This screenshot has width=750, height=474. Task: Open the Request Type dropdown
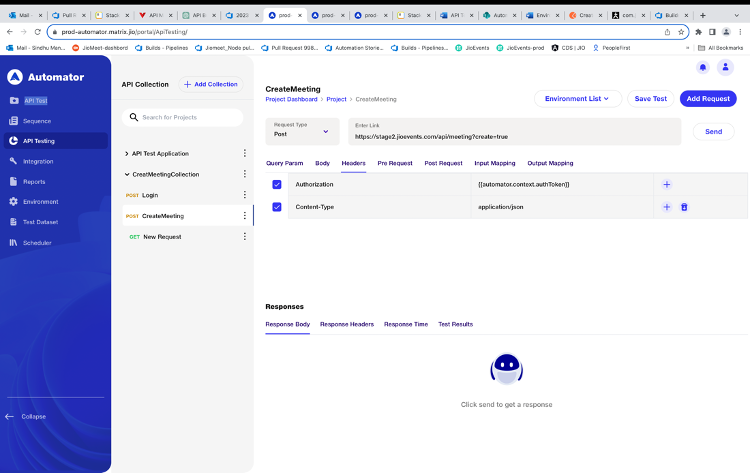[302, 131]
